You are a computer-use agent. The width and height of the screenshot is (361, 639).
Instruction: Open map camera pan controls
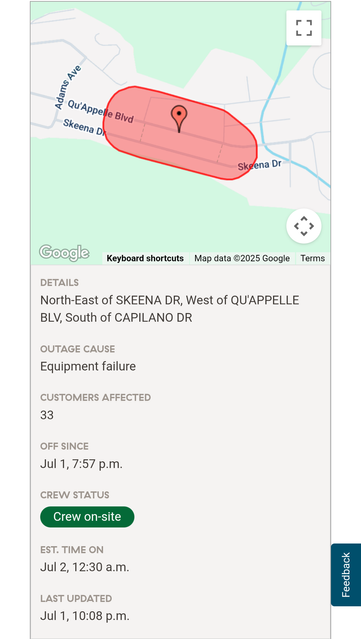pyautogui.click(x=304, y=226)
